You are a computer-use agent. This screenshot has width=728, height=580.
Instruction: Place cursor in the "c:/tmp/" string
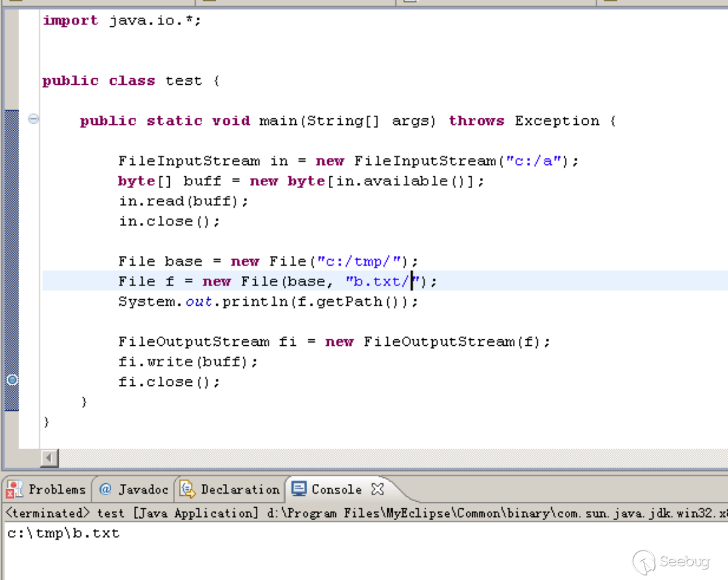click(359, 262)
